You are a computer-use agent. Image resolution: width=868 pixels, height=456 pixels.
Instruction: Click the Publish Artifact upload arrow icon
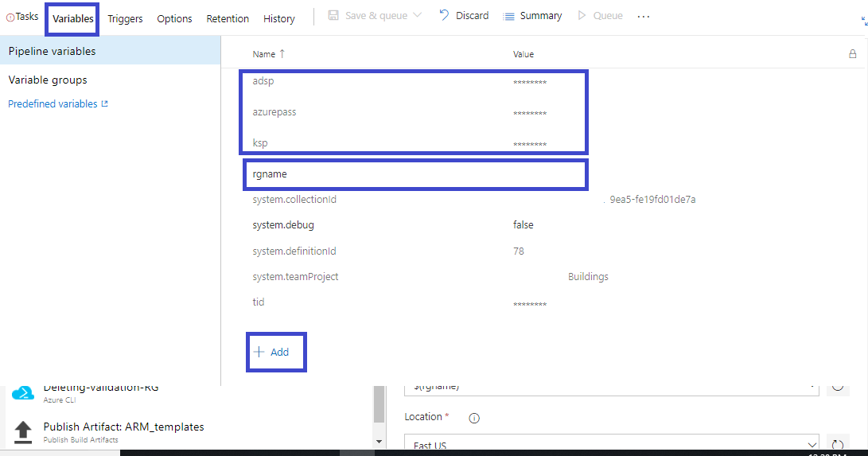click(x=23, y=431)
